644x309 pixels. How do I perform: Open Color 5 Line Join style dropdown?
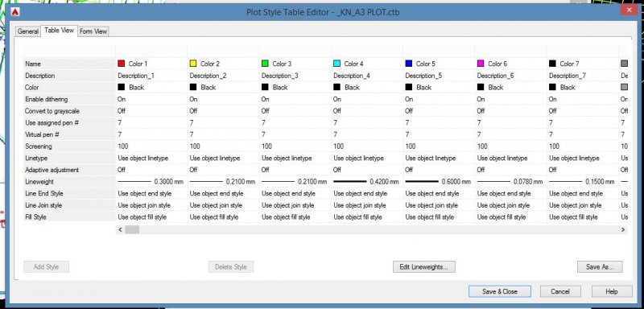[439, 205]
